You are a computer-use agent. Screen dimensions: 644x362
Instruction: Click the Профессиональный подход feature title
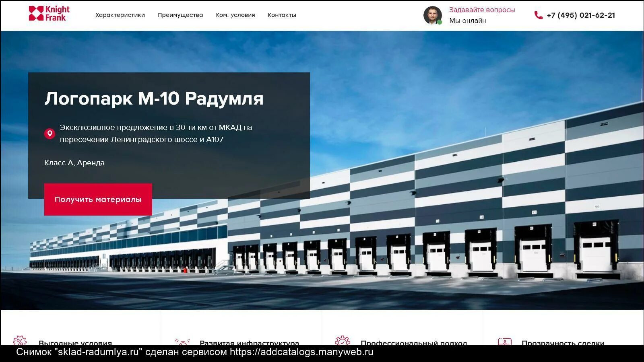414,342
